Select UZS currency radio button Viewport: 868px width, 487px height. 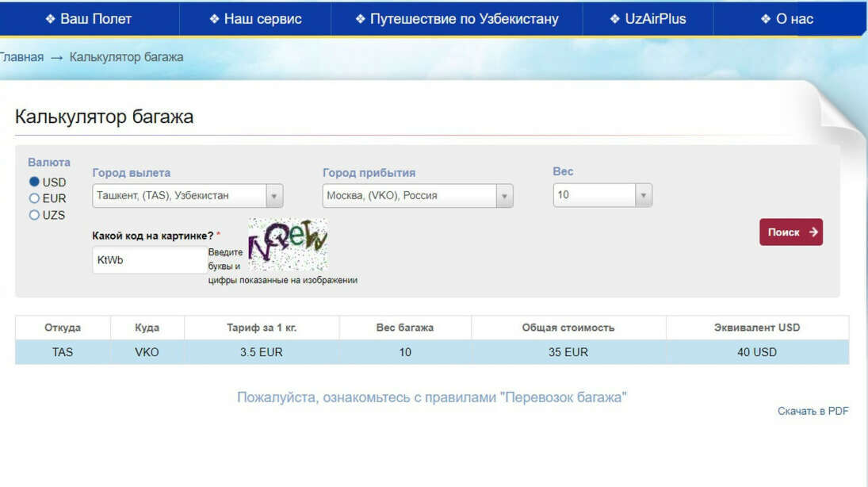(x=34, y=215)
